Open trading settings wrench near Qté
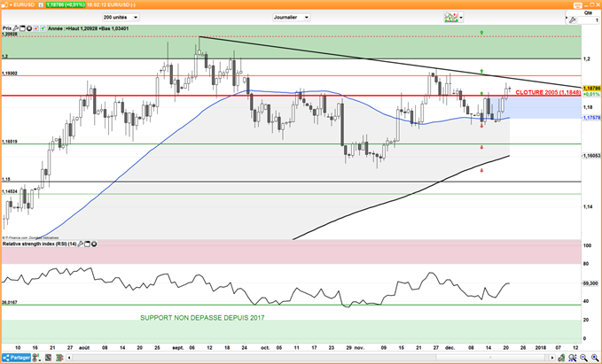Image resolution: width=602 pixels, height=364 pixels. click(572, 19)
